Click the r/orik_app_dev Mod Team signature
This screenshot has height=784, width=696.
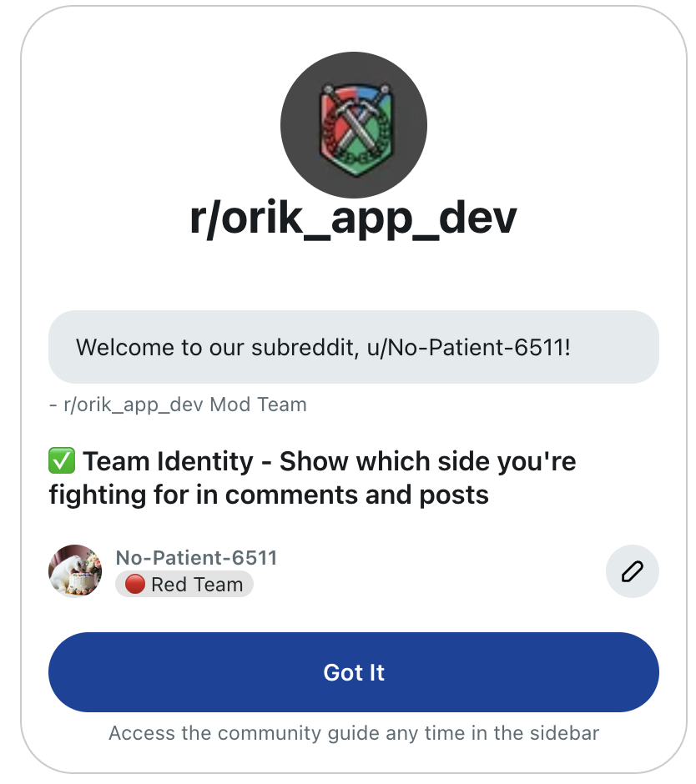[x=178, y=405]
